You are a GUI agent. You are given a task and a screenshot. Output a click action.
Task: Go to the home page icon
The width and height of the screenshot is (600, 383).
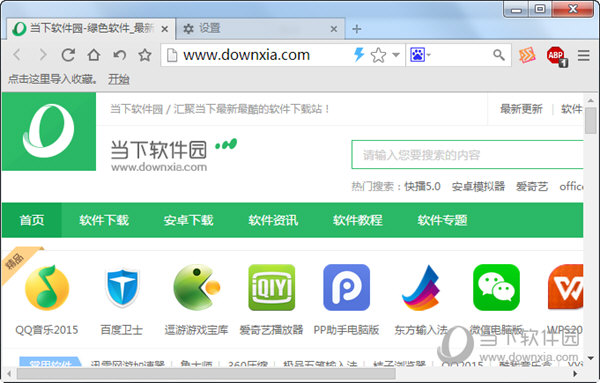point(94,55)
